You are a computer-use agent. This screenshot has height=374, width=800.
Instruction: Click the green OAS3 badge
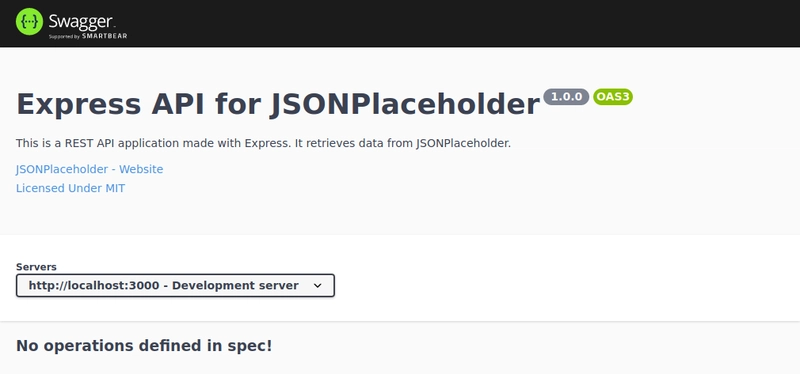(x=613, y=96)
